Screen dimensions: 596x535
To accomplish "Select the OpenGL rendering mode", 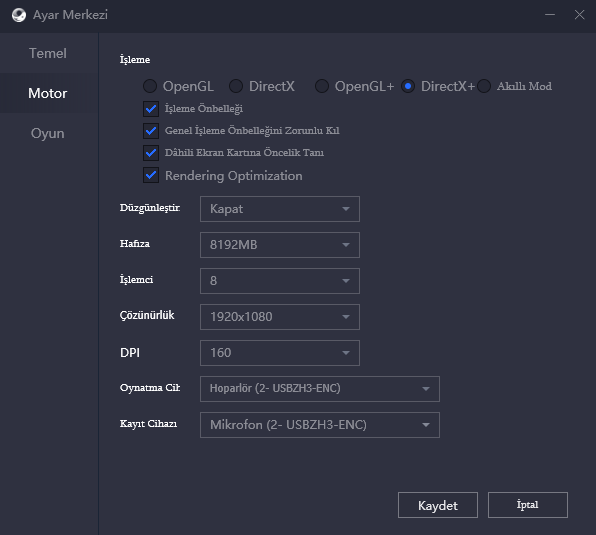I will pos(150,86).
